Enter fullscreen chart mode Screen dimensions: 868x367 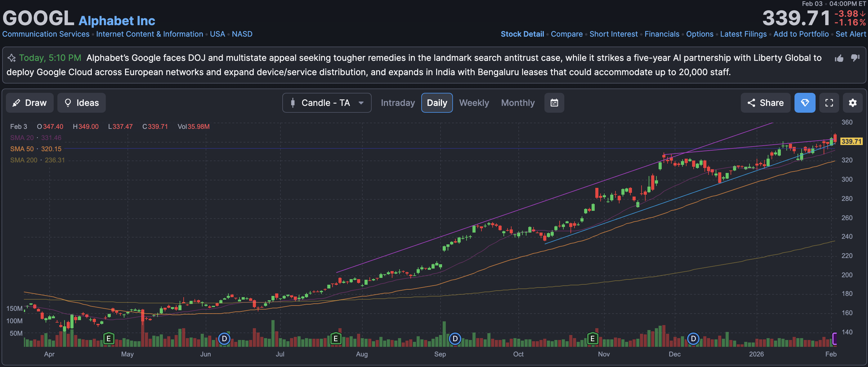tap(829, 103)
